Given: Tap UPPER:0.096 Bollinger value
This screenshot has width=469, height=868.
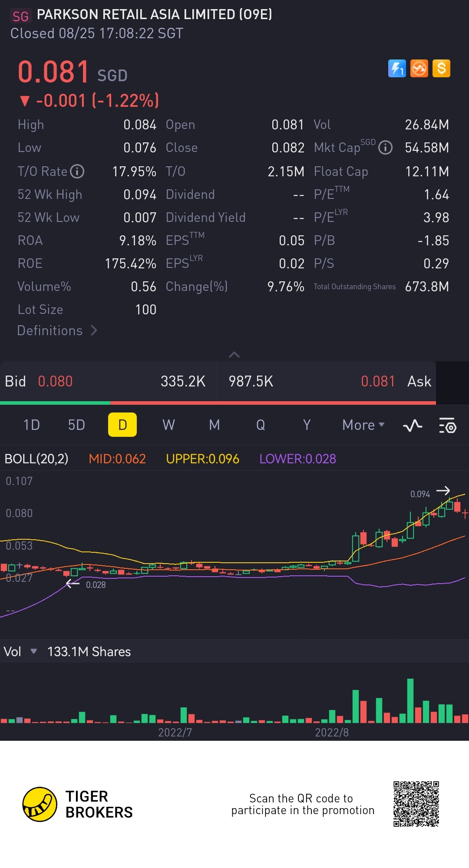Looking at the screenshot, I should click(x=202, y=459).
